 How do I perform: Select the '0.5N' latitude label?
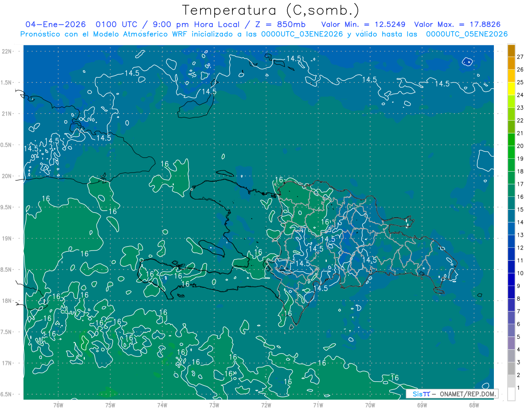[6, 145]
